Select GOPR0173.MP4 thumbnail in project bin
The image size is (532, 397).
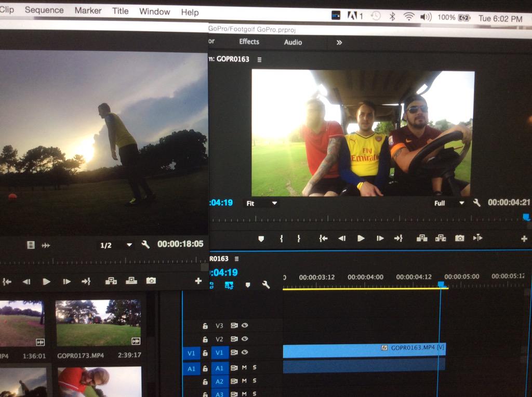pos(98,323)
